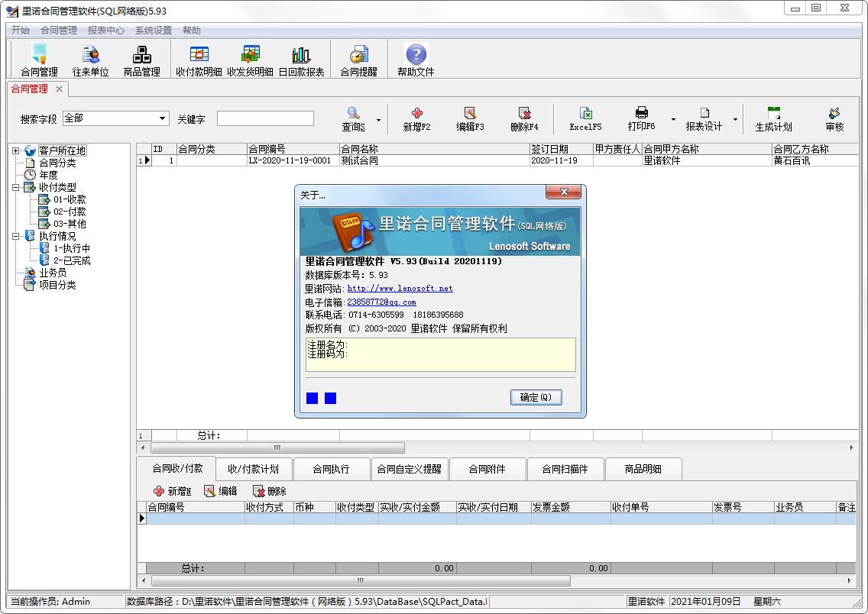Click the 发票金额 column header
This screenshot has width=868, height=614.
[x=571, y=507]
